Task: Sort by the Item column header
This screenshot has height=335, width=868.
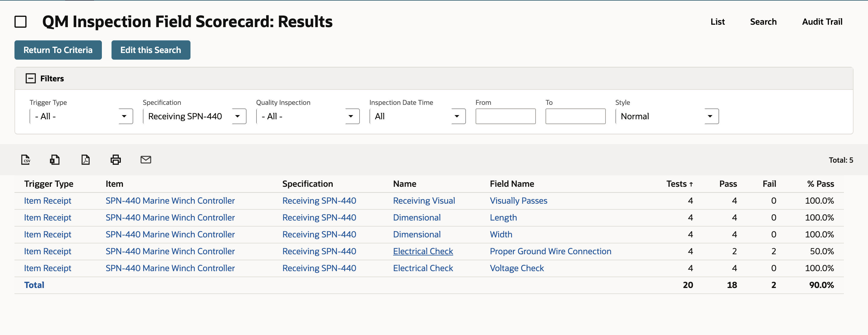Action: [114, 184]
